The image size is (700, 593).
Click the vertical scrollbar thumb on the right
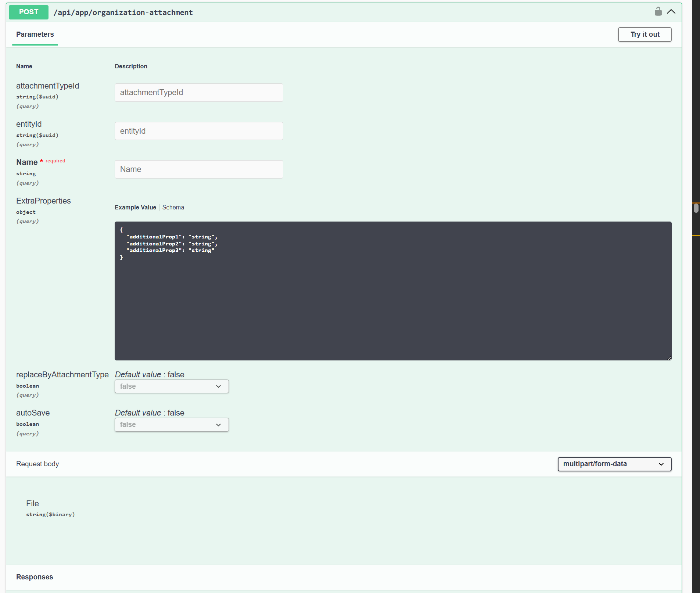[696, 208]
